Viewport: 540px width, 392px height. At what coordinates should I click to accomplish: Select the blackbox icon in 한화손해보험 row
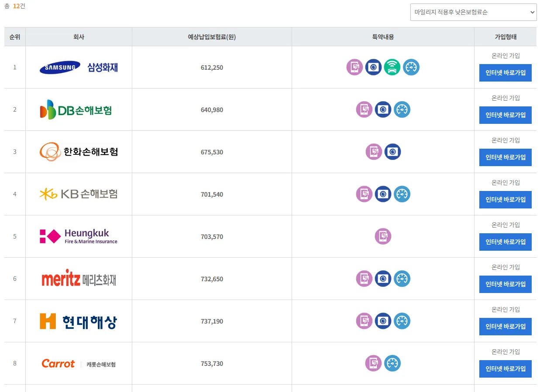(392, 152)
